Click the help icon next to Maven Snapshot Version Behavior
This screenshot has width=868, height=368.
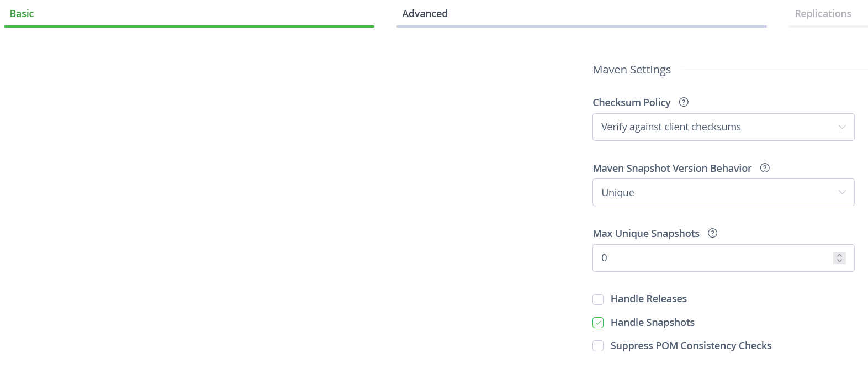[x=765, y=168]
